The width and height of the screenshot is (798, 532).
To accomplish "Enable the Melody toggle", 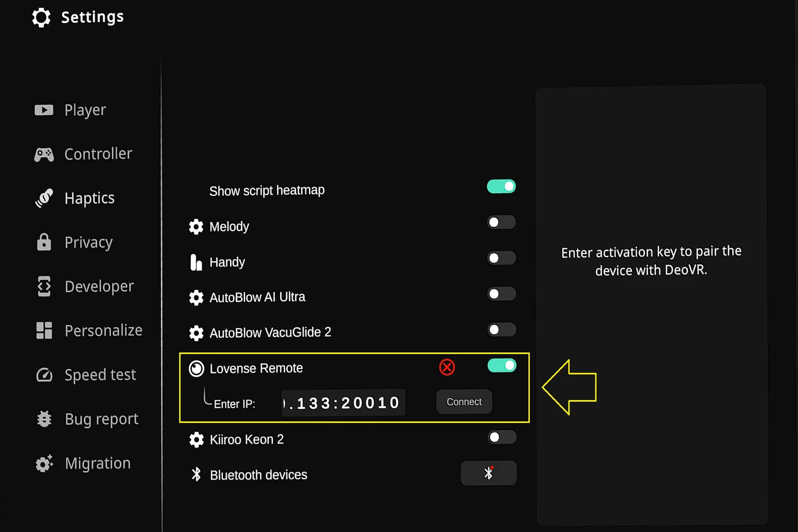I will (501, 222).
